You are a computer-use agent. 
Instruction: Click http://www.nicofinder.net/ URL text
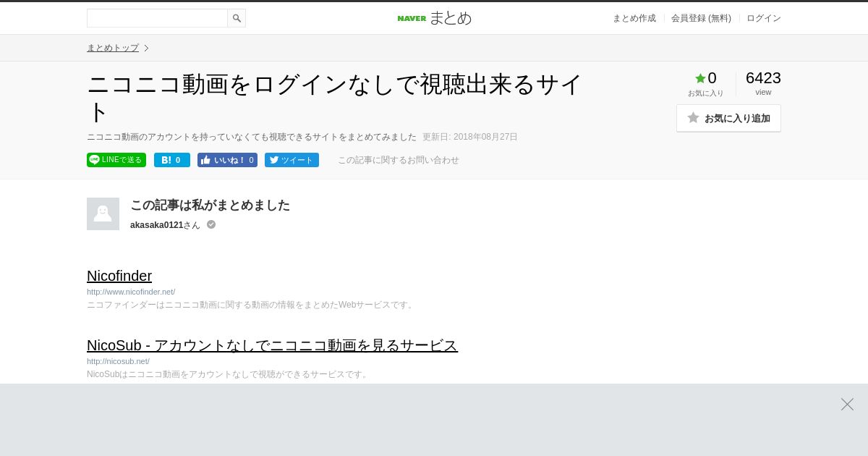pyautogui.click(x=131, y=292)
